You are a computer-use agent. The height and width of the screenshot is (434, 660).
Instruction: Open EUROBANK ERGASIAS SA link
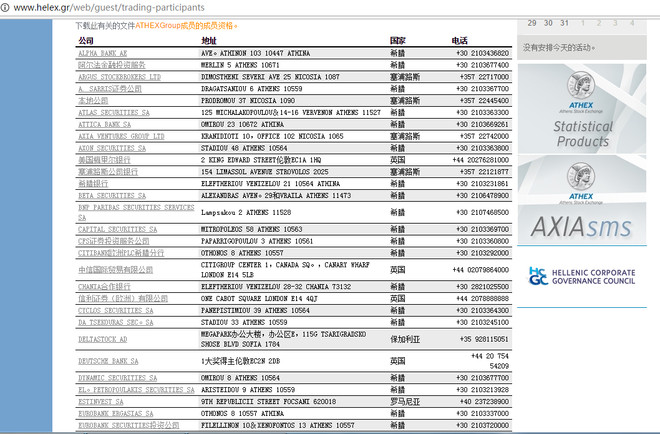click(x=116, y=414)
